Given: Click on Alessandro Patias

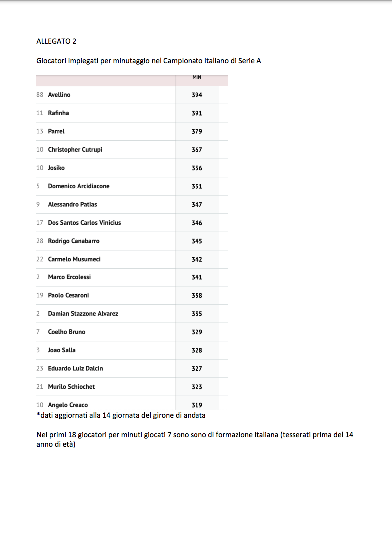Looking at the screenshot, I should pos(72,205).
